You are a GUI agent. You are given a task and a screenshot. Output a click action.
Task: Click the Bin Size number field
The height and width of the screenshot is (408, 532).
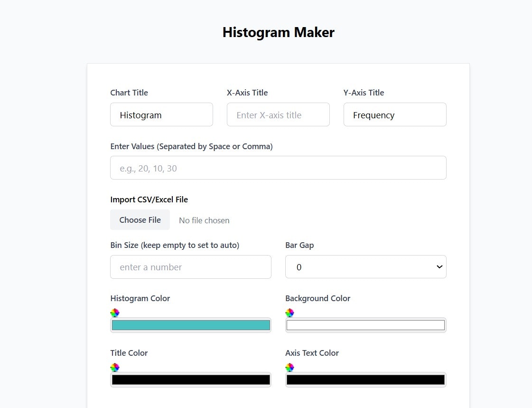click(x=190, y=267)
